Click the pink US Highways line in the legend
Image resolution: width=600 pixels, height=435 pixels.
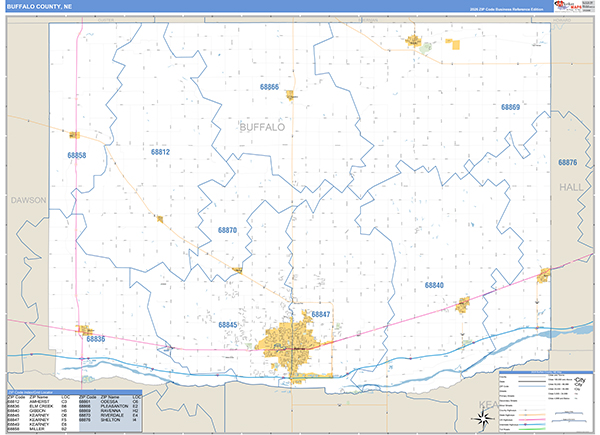pyautogui.click(x=531, y=420)
